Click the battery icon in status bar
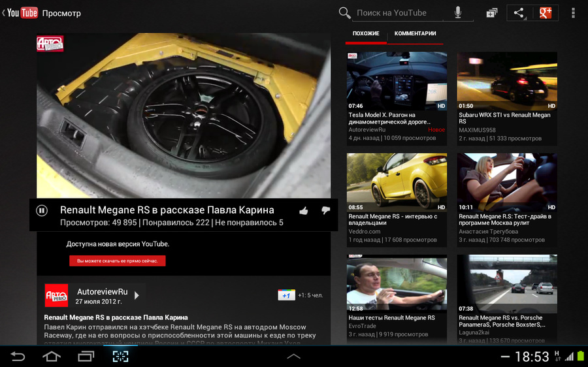Screen dimensions: 588x367 pos(581,356)
